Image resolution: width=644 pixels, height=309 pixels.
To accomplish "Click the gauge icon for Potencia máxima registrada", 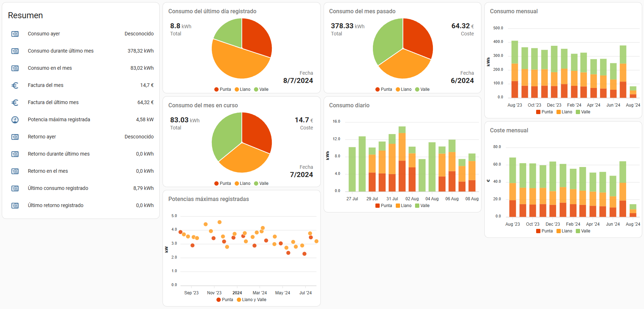I will [x=15, y=120].
